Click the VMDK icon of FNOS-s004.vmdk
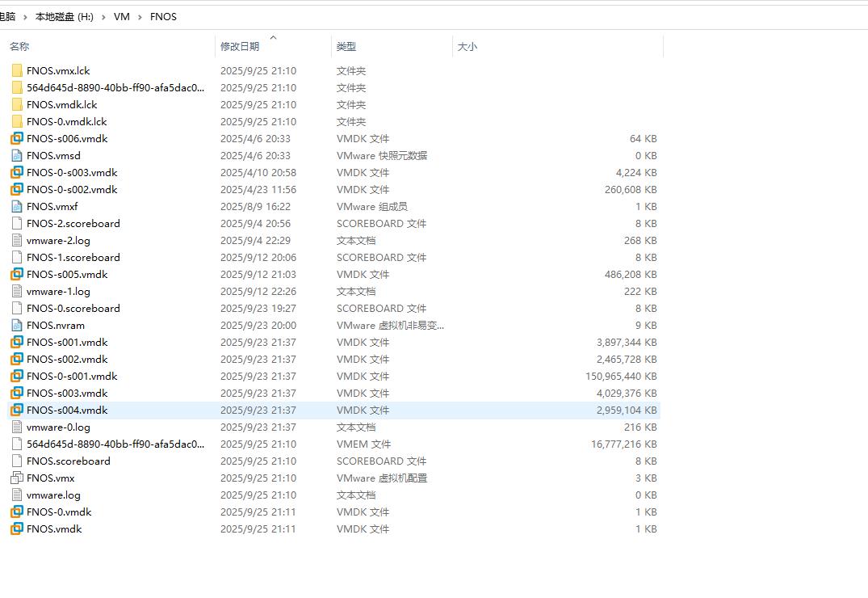 [17, 411]
